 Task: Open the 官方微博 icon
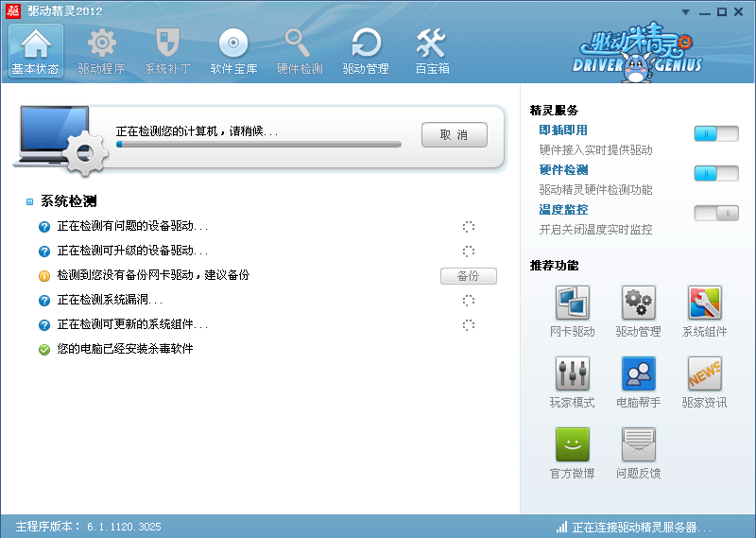(x=573, y=444)
